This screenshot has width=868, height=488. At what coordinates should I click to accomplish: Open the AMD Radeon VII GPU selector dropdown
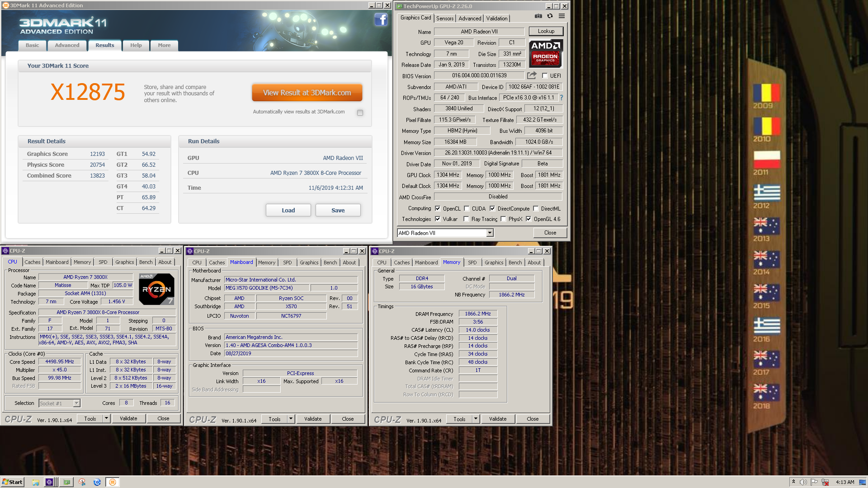[x=490, y=233]
